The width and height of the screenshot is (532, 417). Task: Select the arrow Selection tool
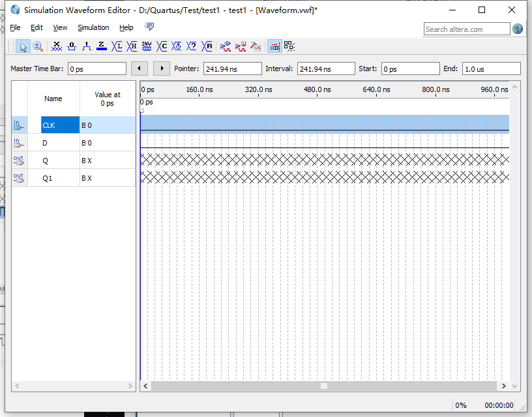tap(23, 46)
